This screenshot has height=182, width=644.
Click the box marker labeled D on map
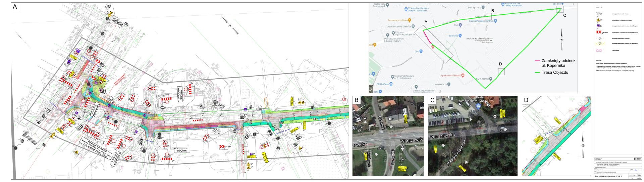point(501,72)
